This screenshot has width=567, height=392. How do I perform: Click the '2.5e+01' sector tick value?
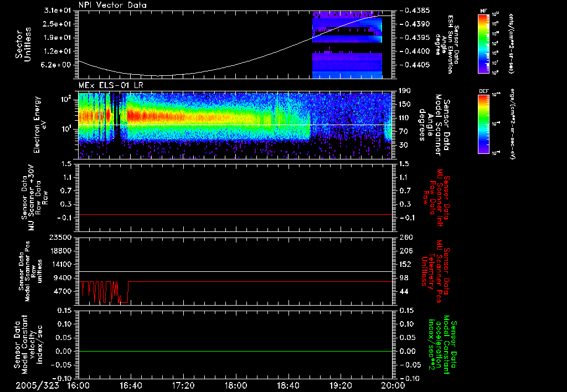58,24
